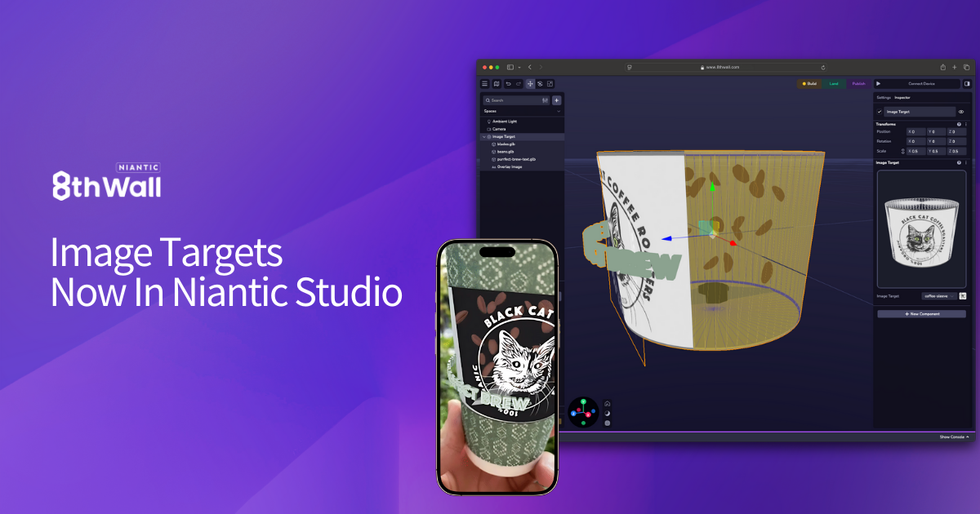Viewport: 980px width, 514px height.
Task: Toggle Image Target visibility with the eye icon
Action: coord(961,112)
